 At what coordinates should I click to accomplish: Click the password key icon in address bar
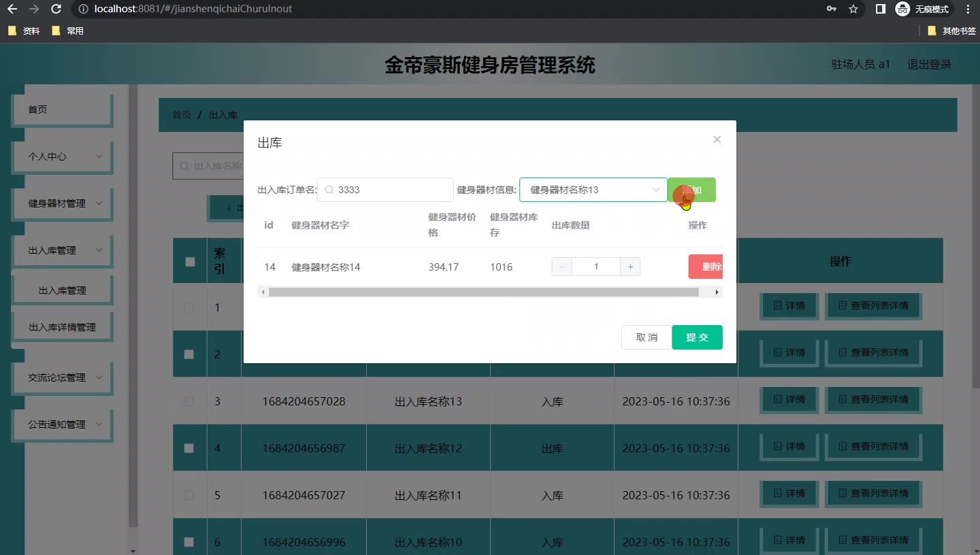[831, 9]
